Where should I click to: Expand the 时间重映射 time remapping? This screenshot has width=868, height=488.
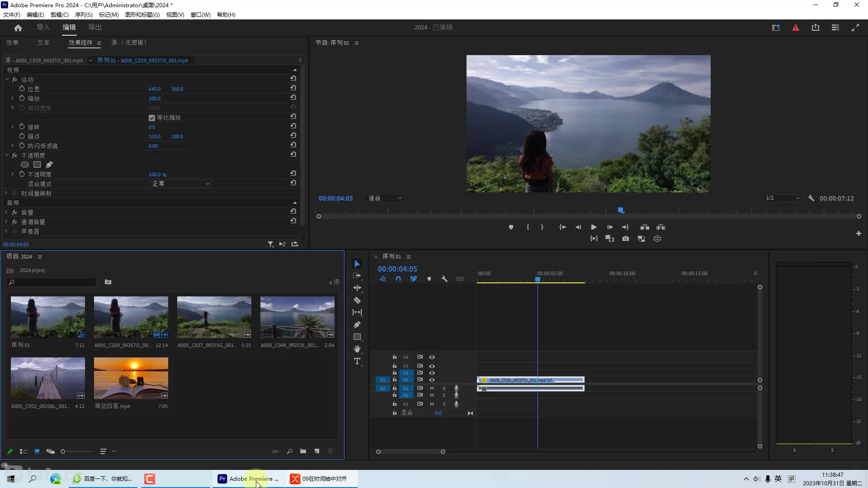(x=6, y=193)
